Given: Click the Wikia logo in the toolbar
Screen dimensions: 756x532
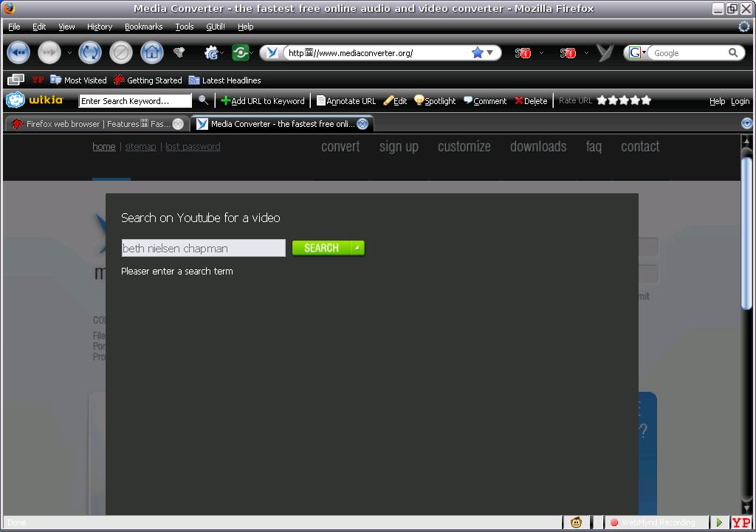Looking at the screenshot, I should (35, 100).
